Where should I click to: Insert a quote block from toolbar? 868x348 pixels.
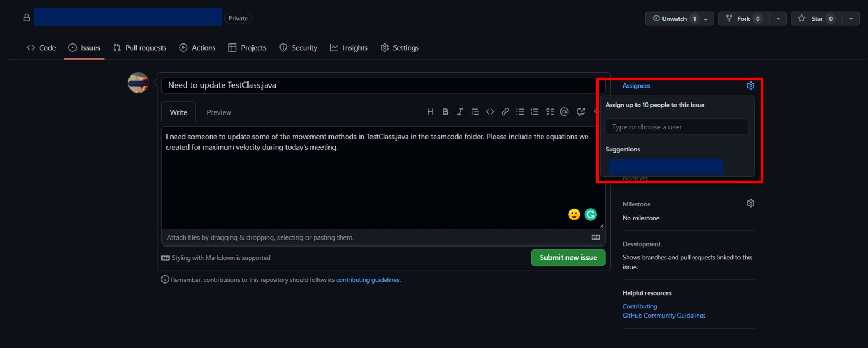tap(475, 112)
